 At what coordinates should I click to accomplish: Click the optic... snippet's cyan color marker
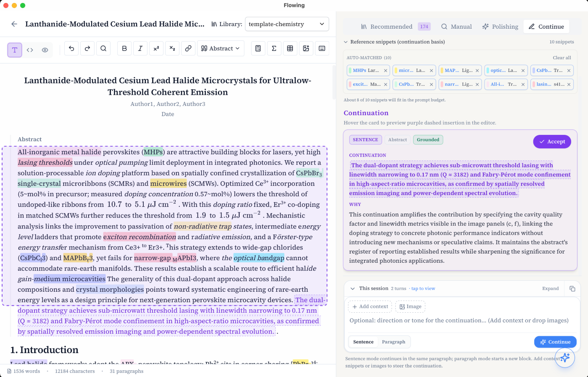point(488,71)
